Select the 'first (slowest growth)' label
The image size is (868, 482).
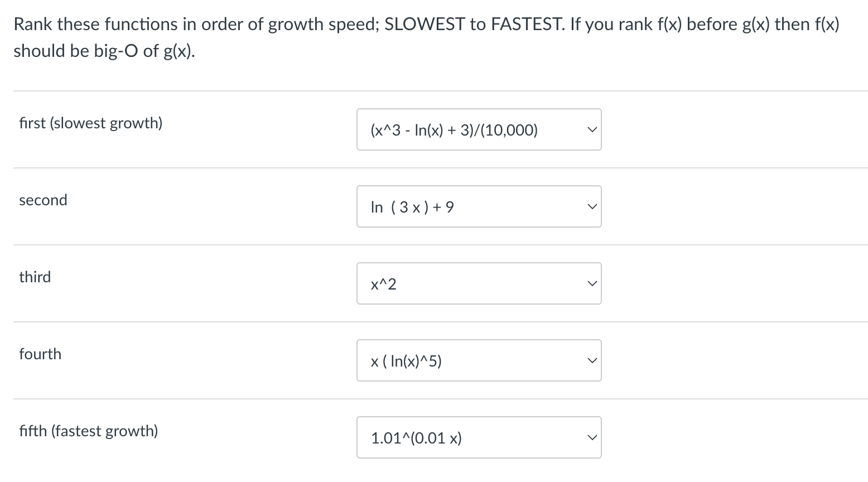point(90,123)
